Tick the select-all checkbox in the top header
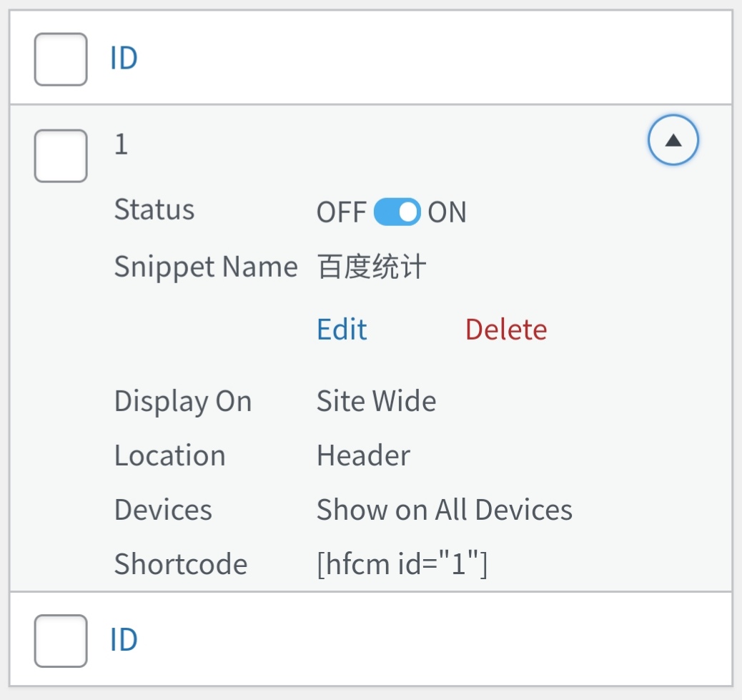This screenshot has width=742, height=700. [x=61, y=59]
